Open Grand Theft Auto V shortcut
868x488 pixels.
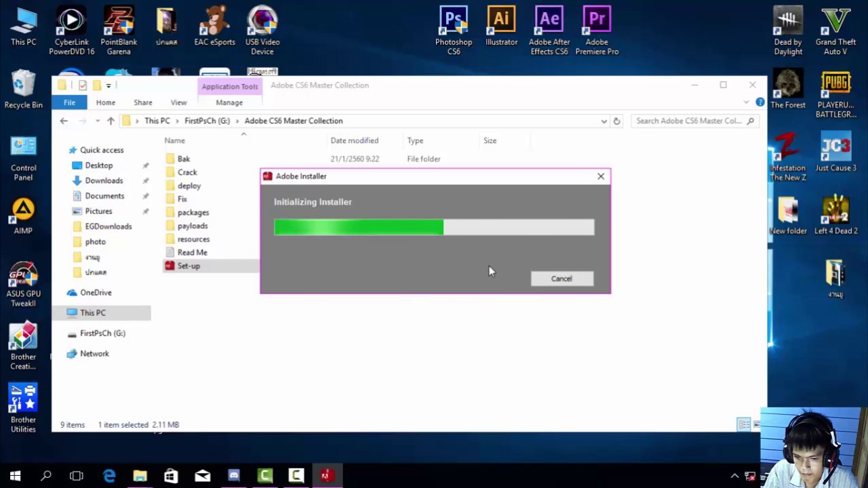click(835, 30)
